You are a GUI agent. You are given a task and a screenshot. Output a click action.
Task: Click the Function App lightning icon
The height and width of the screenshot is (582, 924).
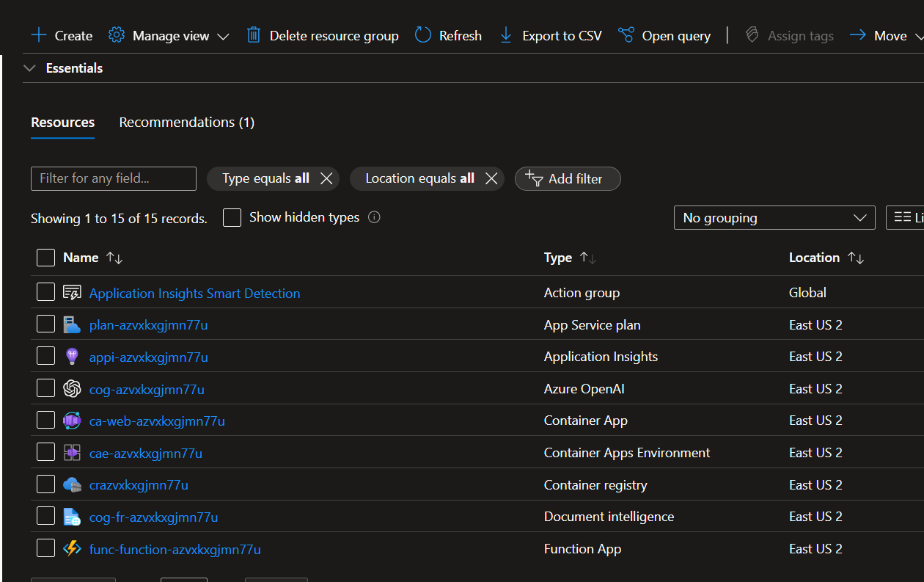(x=72, y=549)
